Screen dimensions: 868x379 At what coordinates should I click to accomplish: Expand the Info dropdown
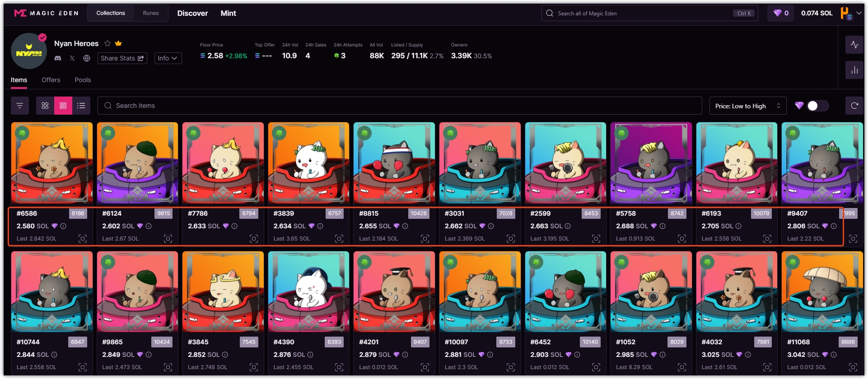pyautogui.click(x=168, y=58)
